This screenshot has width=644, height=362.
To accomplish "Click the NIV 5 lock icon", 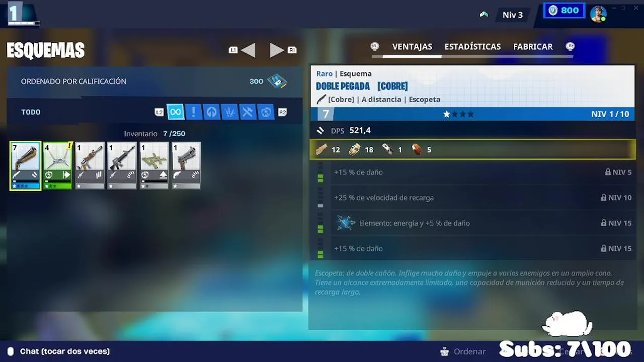I will coord(608,172).
